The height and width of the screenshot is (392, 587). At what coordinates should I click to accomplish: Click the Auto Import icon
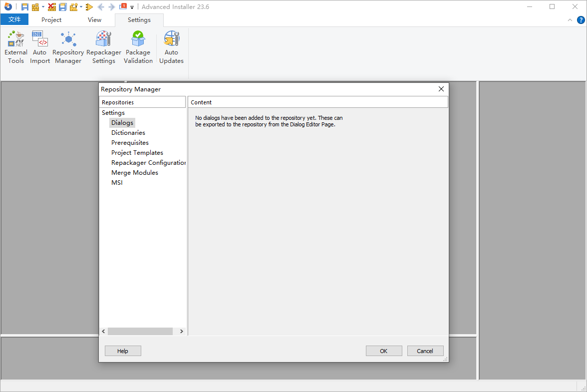pyautogui.click(x=39, y=47)
